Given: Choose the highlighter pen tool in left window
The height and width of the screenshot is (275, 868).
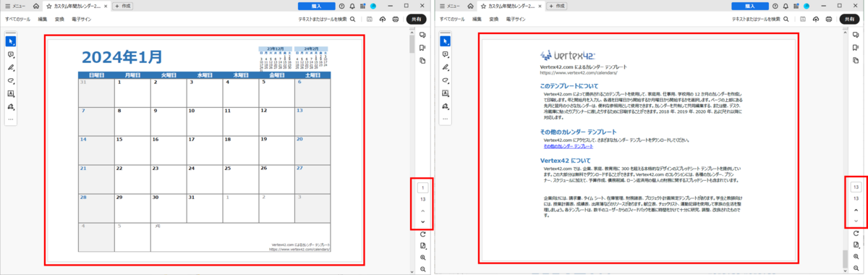Looking at the screenshot, I should (11, 67).
